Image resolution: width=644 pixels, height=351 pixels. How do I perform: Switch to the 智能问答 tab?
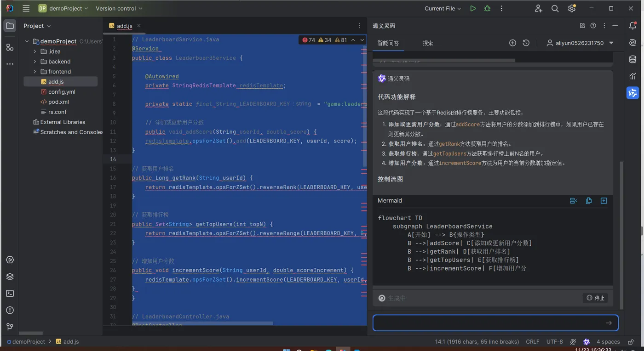[388, 43]
